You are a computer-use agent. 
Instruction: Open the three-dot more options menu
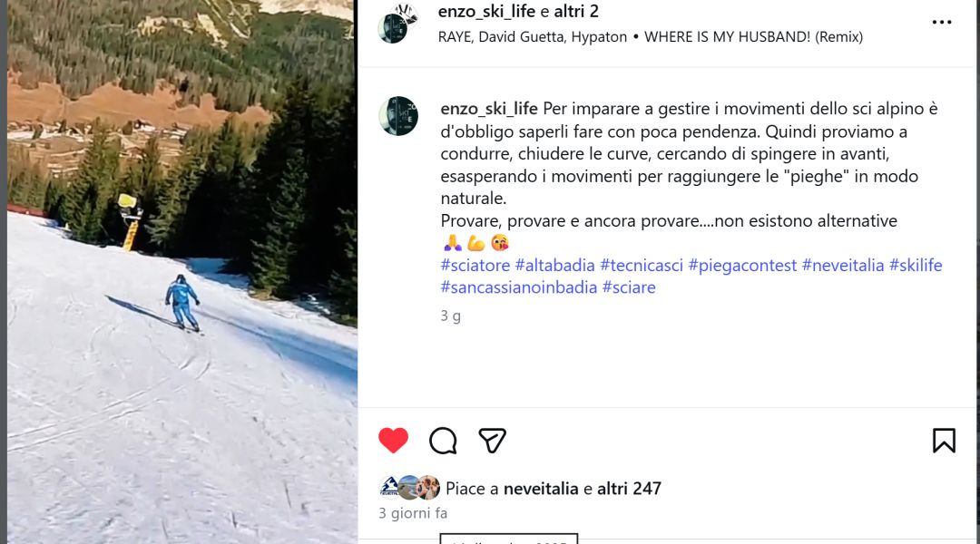tap(941, 22)
